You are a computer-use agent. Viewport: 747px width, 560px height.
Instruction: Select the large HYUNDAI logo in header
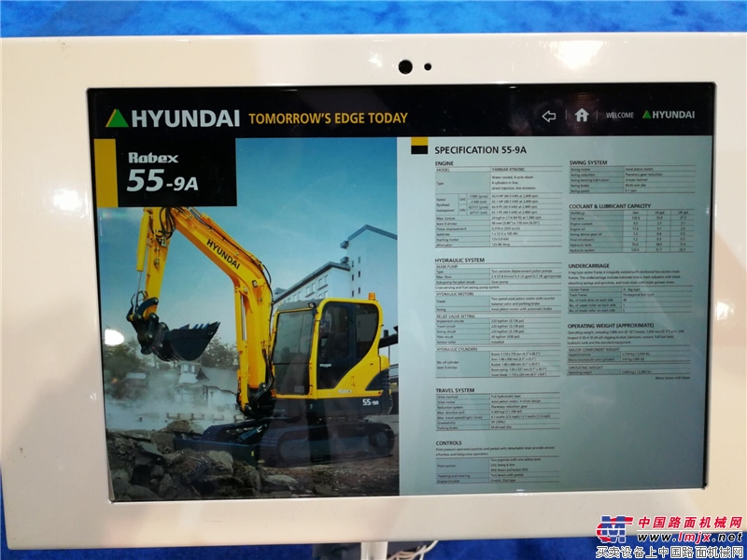click(x=173, y=119)
